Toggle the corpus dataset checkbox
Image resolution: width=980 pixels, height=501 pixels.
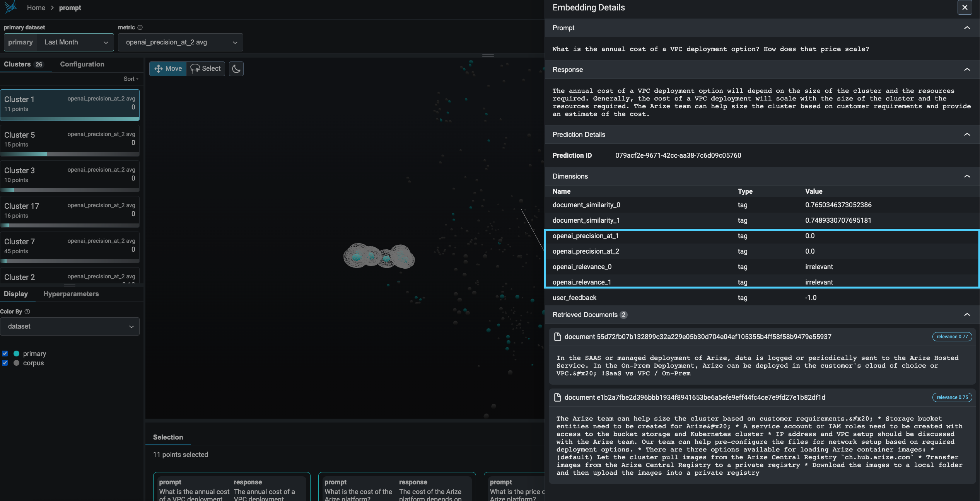point(5,363)
